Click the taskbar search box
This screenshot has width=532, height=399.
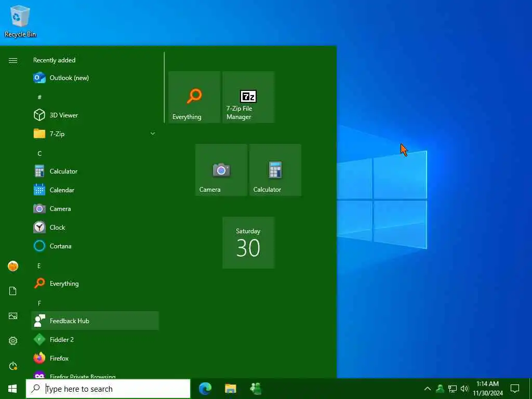(x=108, y=389)
